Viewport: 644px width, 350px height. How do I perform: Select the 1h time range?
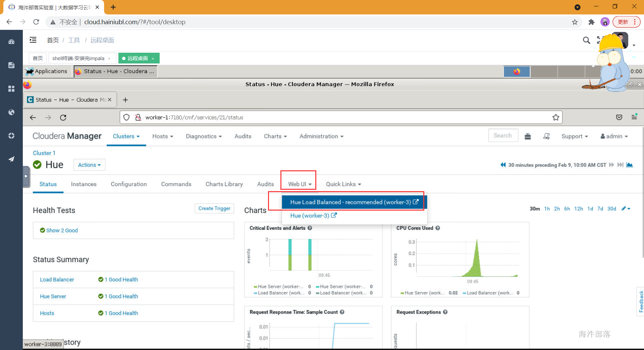(547, 209)
